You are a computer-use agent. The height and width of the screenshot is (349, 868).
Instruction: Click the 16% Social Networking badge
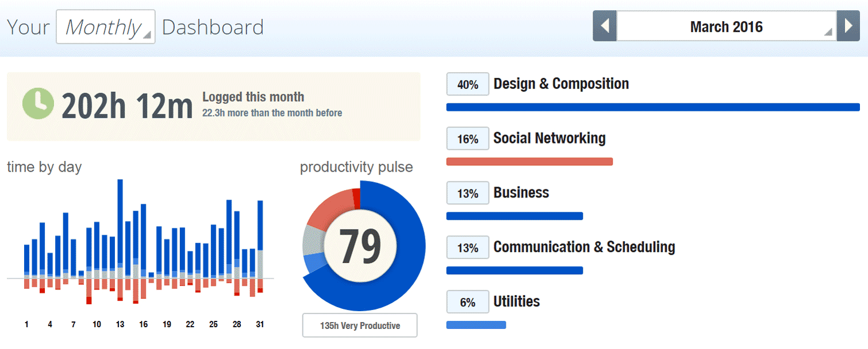(468, 139)
